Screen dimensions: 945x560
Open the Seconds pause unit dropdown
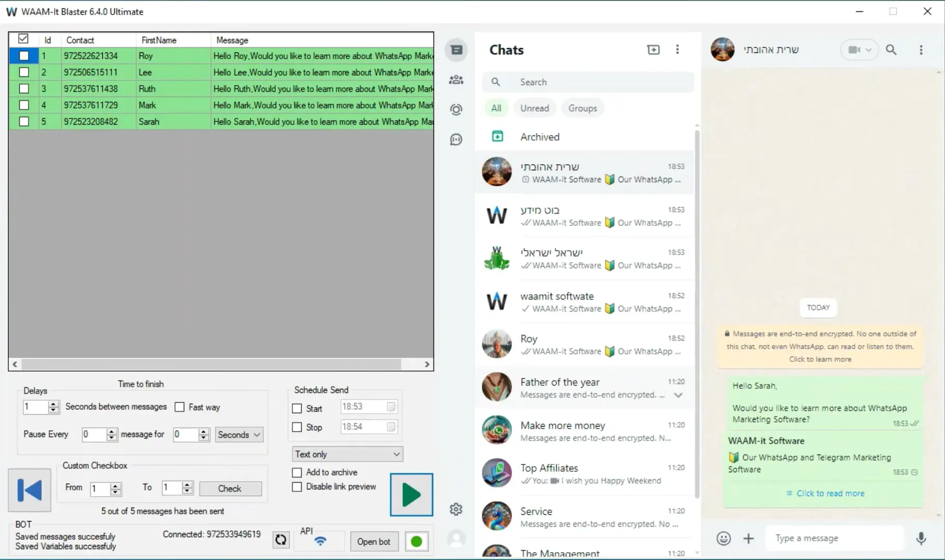[238, 434]
